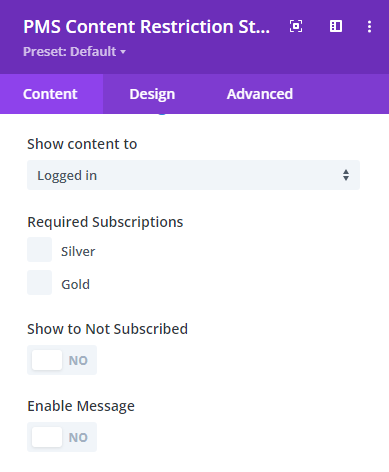This screenshot has height=472, width=389.
Task: Switch to the Design tab
Action: (x=152, y=94)
